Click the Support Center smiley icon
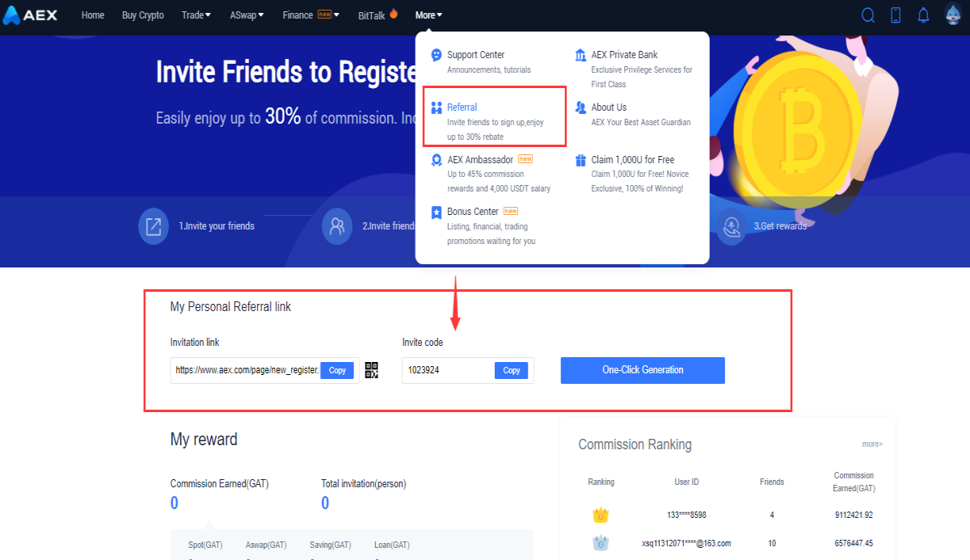Viewport: 970px width, 560px height. 436,55
